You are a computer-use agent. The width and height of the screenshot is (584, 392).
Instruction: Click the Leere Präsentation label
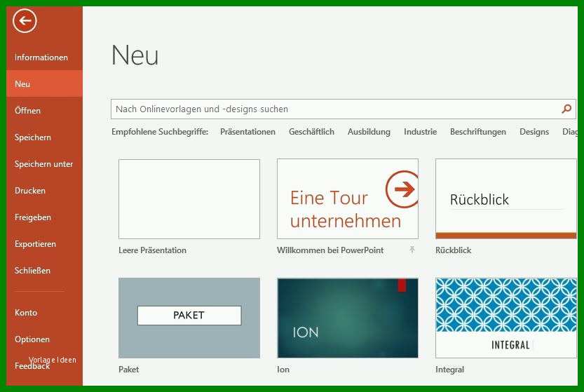(x=152, y=250)
